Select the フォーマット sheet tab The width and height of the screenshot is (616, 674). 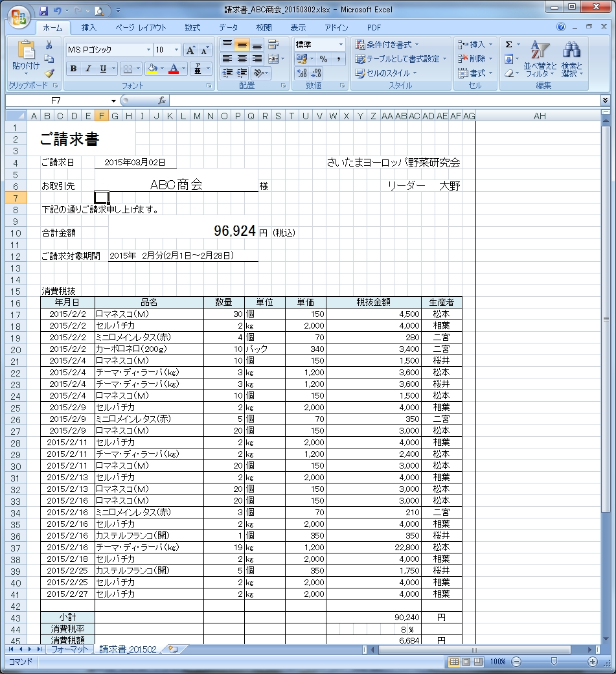click(x=69, y=649)
